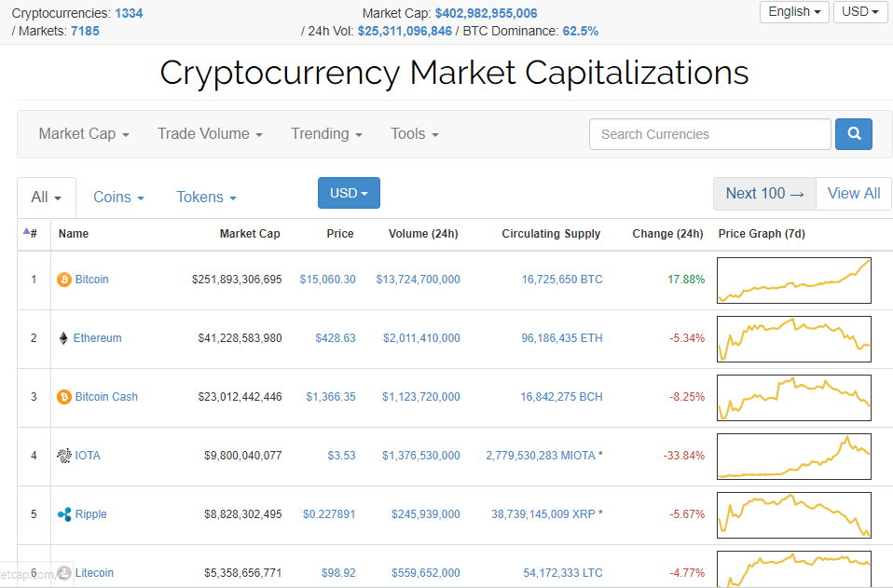This screenshot has width=893, height=588.
Task: Open the top-right USD currency dropdown
Action: coord(860,11)
